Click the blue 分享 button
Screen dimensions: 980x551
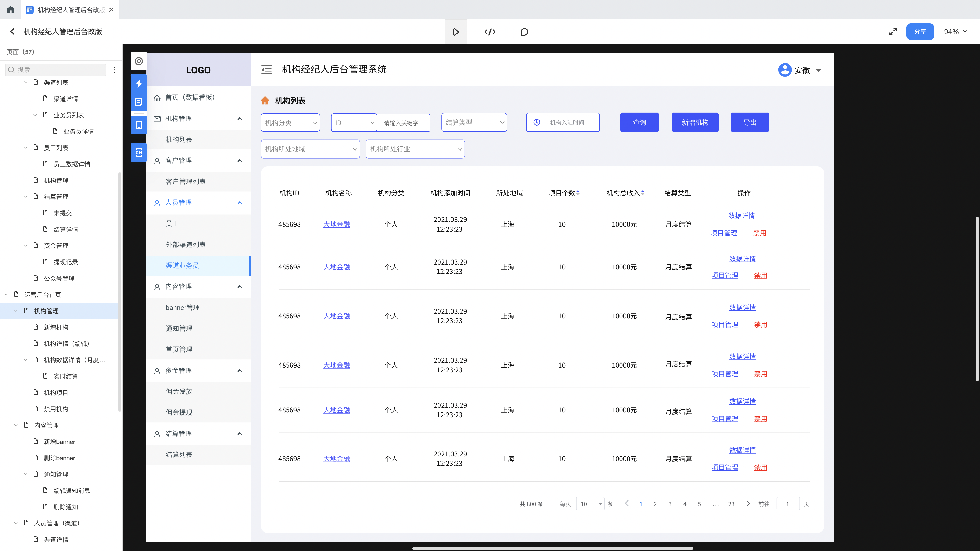[x=920, y=32]
